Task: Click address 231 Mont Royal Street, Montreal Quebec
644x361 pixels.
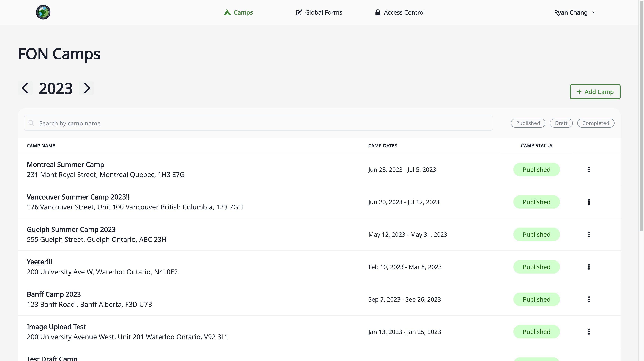Action: tap(105, 175)
